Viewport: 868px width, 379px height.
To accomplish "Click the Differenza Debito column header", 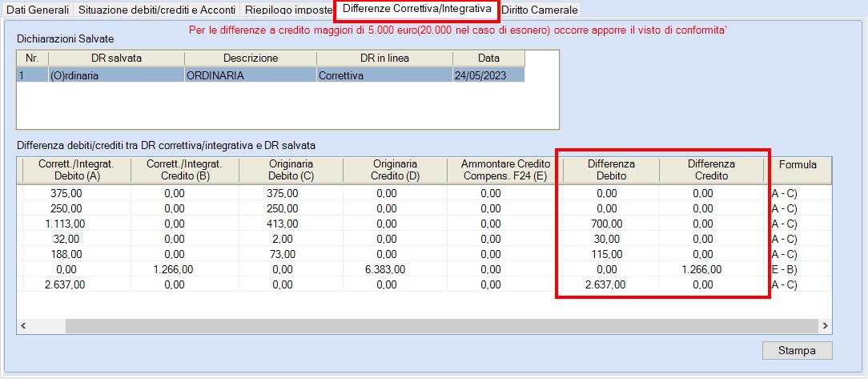I will [x=611, y=170].
